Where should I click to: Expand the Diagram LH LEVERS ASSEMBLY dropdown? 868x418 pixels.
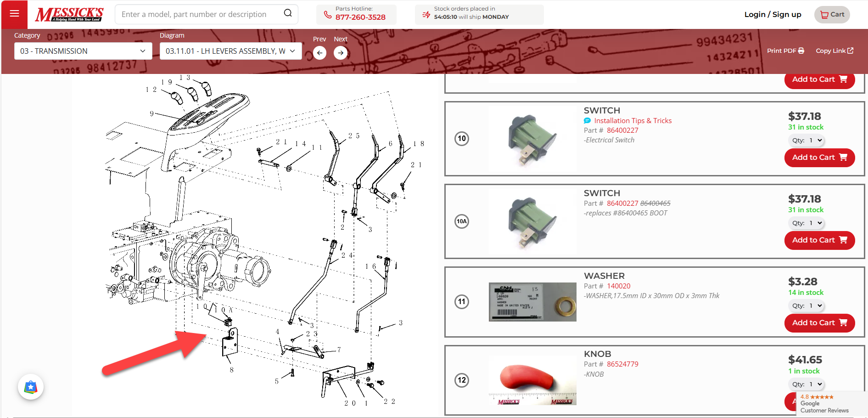pos(230,51)
